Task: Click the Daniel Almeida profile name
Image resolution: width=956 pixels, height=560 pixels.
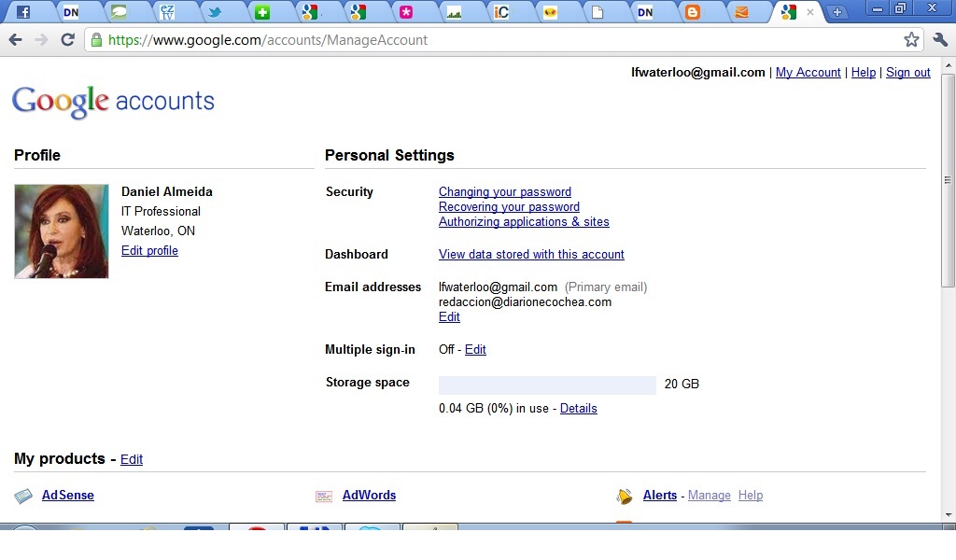Action: tap(167, 192)
